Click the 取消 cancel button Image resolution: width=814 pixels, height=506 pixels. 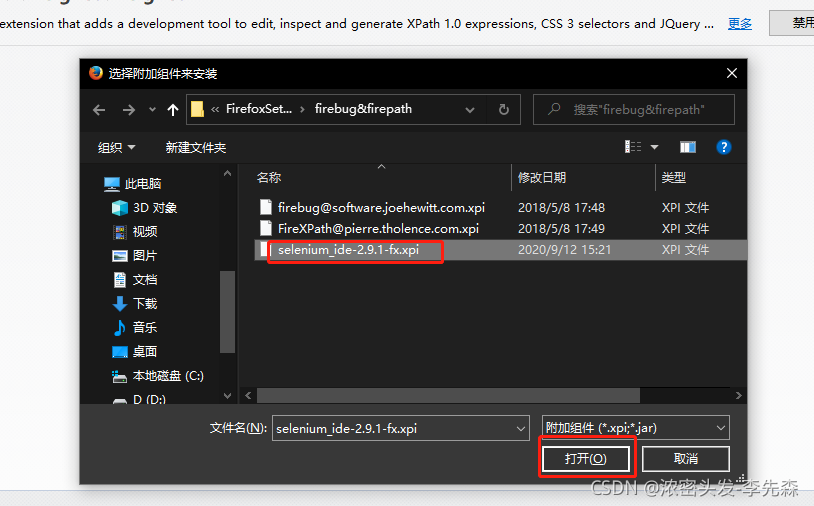(x=686, y=459)
